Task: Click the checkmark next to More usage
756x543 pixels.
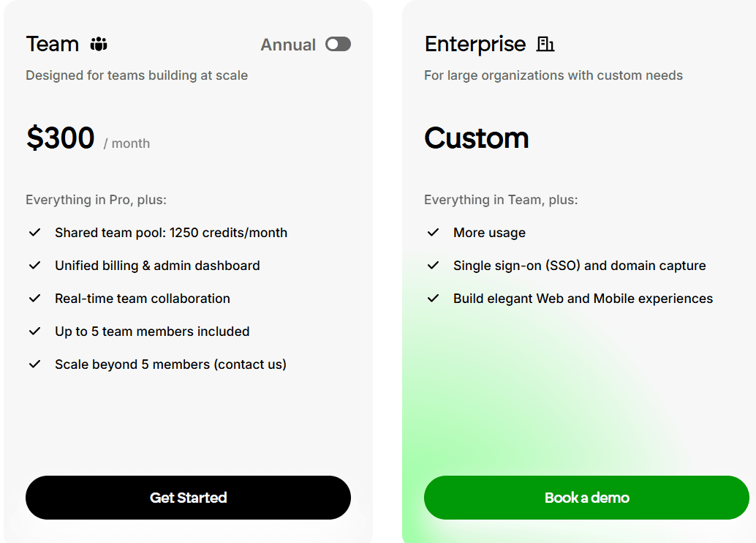Action: 433,232
